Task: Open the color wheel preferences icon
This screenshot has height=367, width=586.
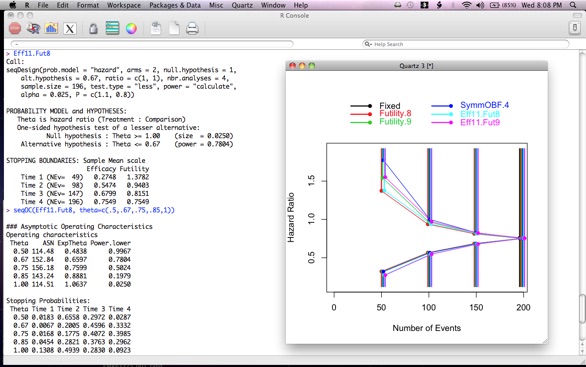Action: click(x=131, y=29)
